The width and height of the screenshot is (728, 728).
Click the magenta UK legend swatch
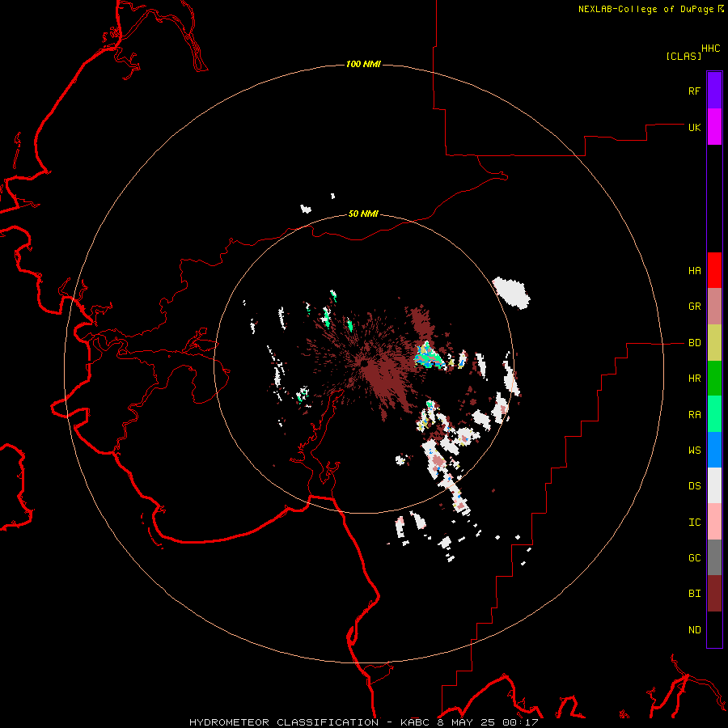click(714, 127)
